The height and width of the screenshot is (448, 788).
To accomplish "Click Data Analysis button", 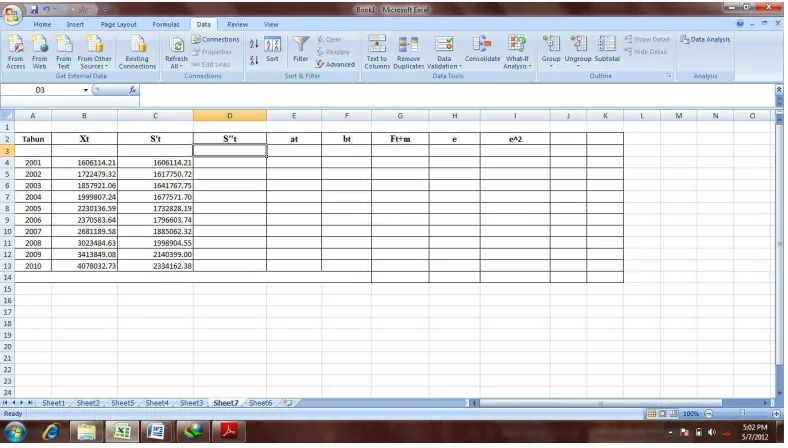I will click(x=705, y=39).
